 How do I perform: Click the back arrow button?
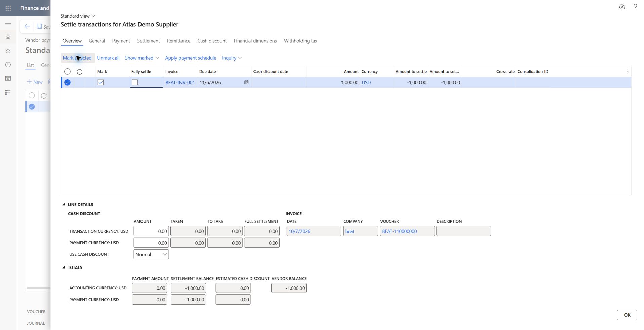[x=27, y=26]
